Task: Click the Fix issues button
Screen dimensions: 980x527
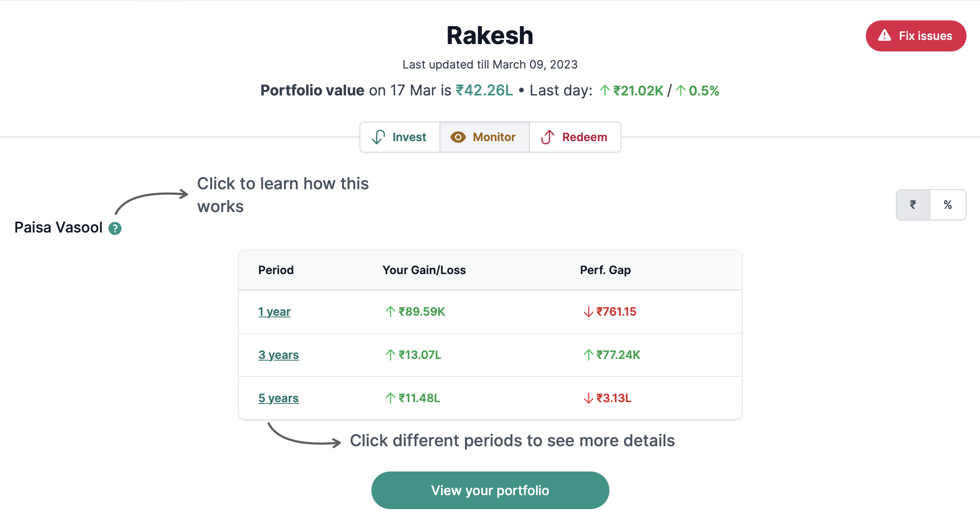Action: pyautogui.click(x=916, y=36)
